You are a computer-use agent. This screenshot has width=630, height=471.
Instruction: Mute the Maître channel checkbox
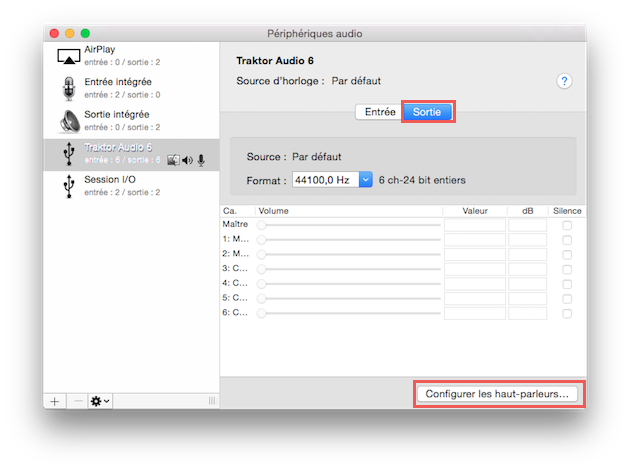567,225
